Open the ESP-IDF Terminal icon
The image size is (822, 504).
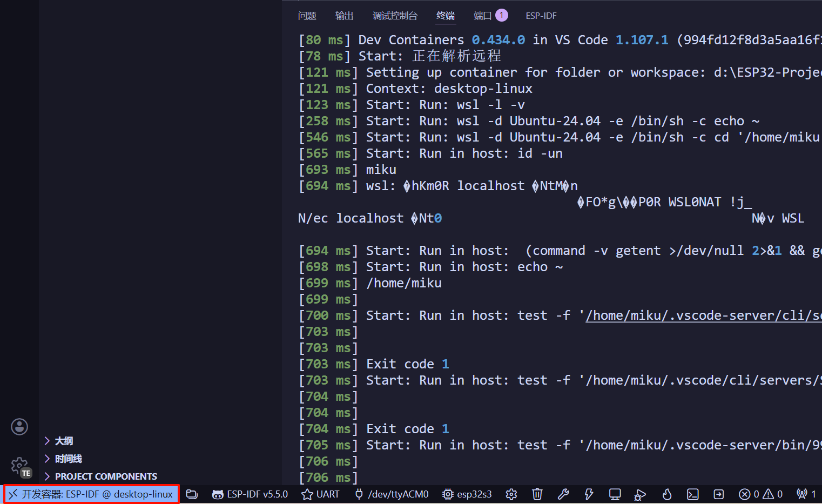[693, 494]
